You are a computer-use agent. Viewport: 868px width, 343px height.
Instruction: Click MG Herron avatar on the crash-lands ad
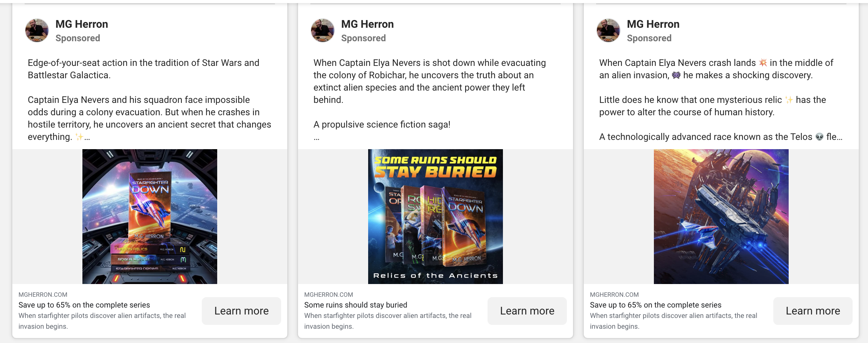tap(608, 30)
